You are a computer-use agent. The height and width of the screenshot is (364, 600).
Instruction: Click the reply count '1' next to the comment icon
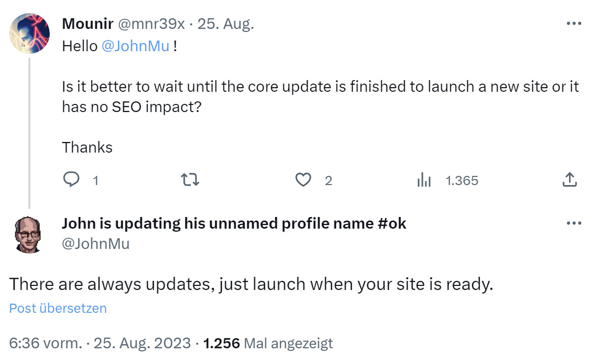pos(94,180)
